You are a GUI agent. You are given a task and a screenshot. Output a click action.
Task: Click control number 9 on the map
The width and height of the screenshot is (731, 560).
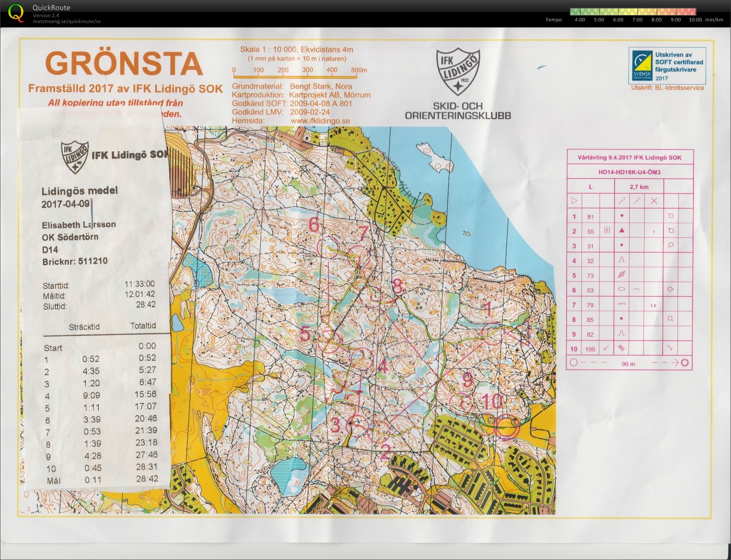tap(468, 380)
